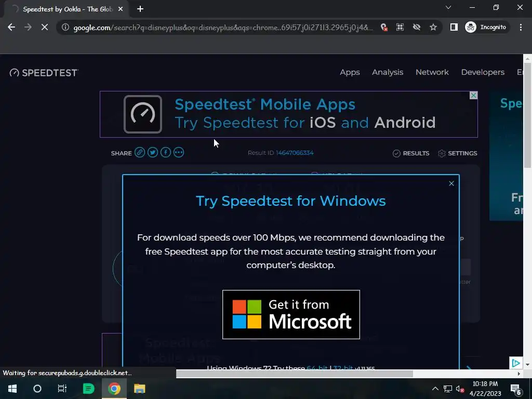Click the 32-bit download link
The height and width of the screenshot is (399, 532).
pos(343,368)
